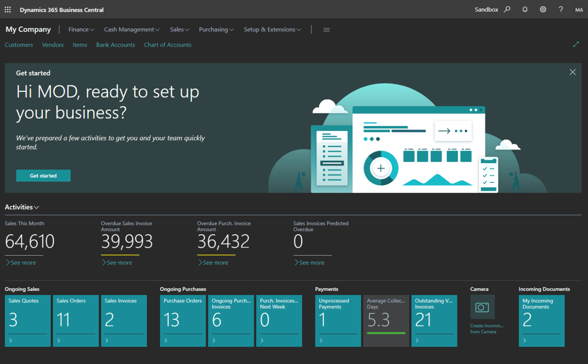Click the 39,993 overdue sales amount
Screen dimensions: 588x364
tap(127, 241)
